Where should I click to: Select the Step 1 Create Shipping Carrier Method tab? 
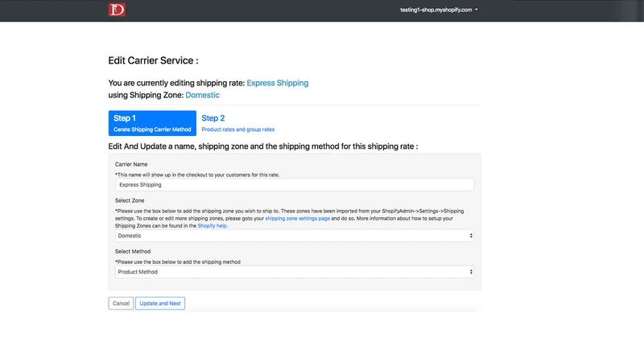click(152, 123)
